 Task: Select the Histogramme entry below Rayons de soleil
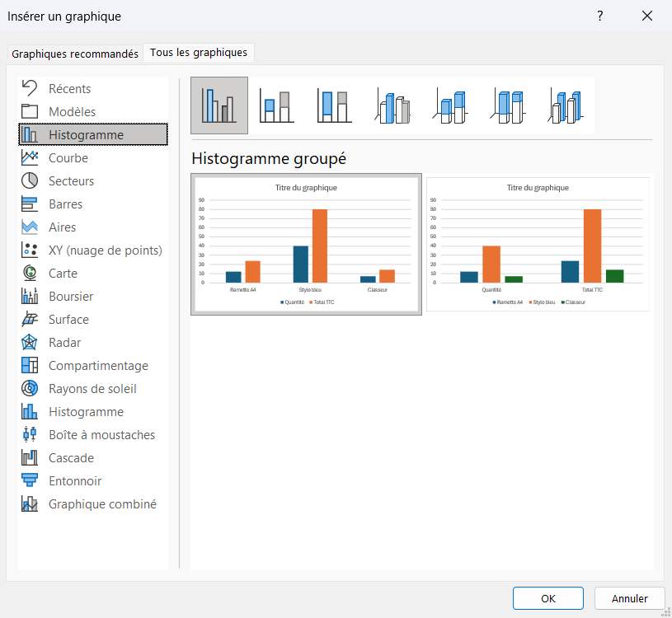(93, 413)
